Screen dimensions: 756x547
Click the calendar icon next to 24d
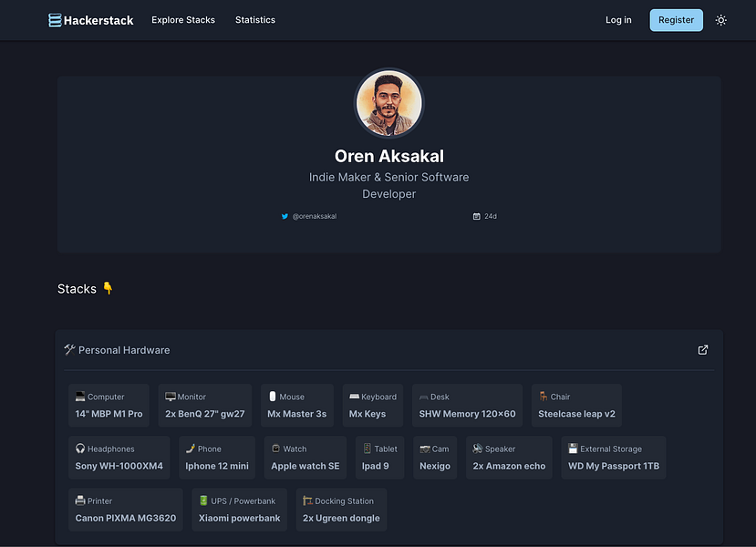tap(477, 216)
